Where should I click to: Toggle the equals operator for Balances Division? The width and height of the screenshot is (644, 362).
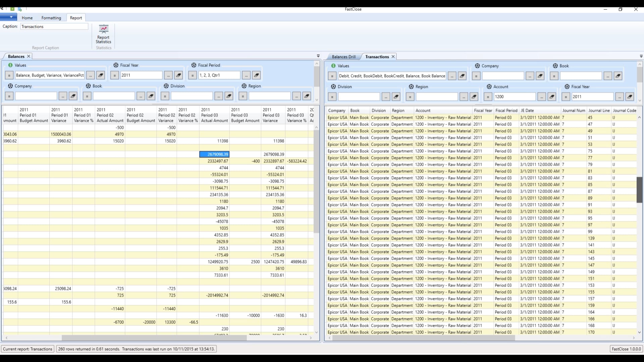coord(165,96)
